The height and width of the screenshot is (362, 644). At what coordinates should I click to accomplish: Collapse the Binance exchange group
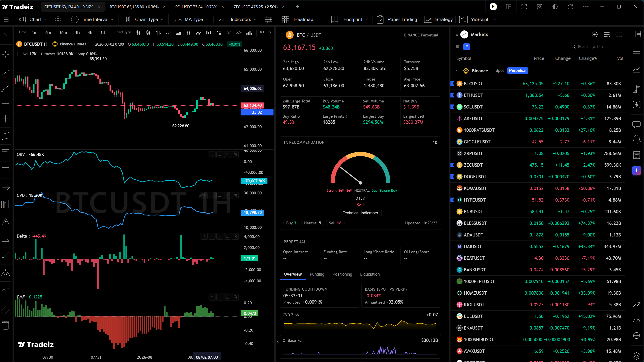(457, 71)
